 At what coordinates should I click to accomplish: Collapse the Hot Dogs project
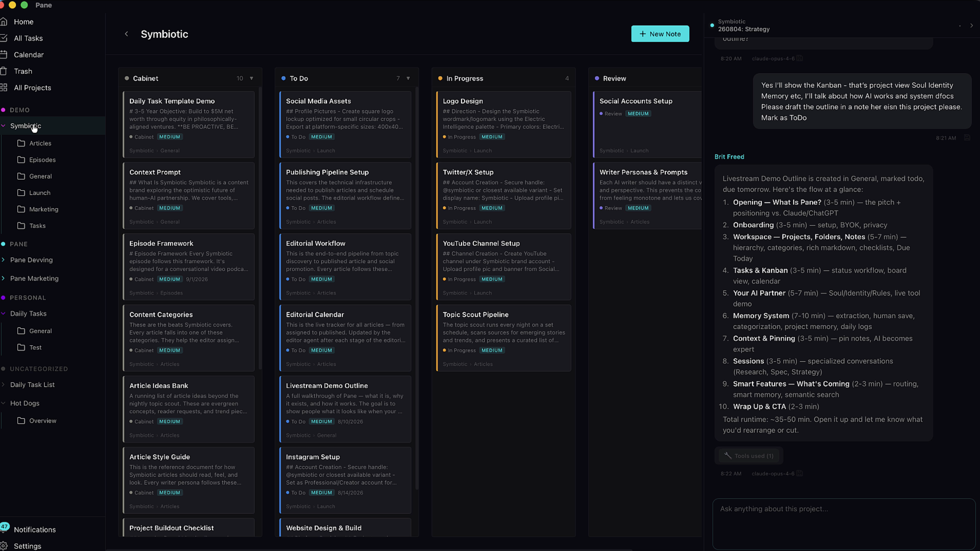pyautogui.click(x=3, y=403)
